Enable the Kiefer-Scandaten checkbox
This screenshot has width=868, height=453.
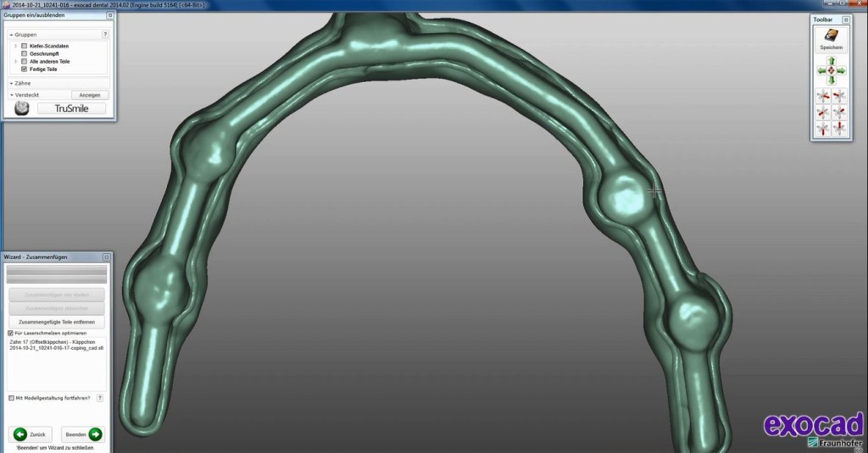click(x=24, y=46)
